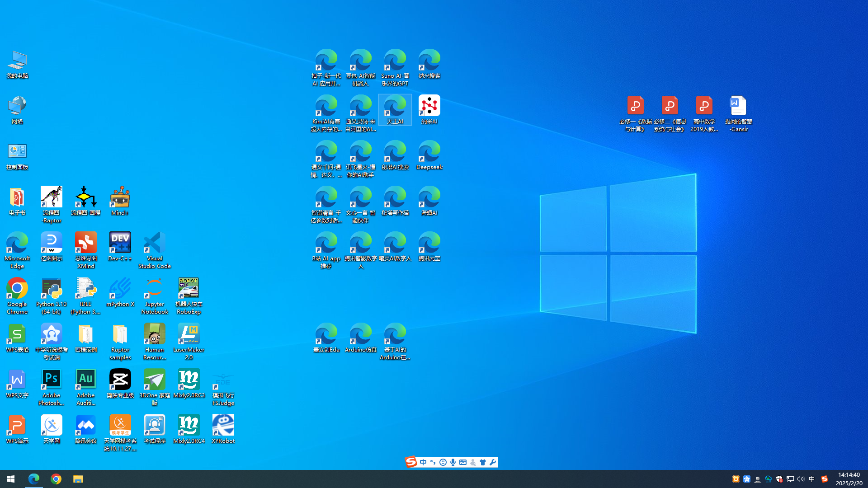
Task: Select the 高中数学2019人教 PDF file
Action: click(x=704, y=114)
